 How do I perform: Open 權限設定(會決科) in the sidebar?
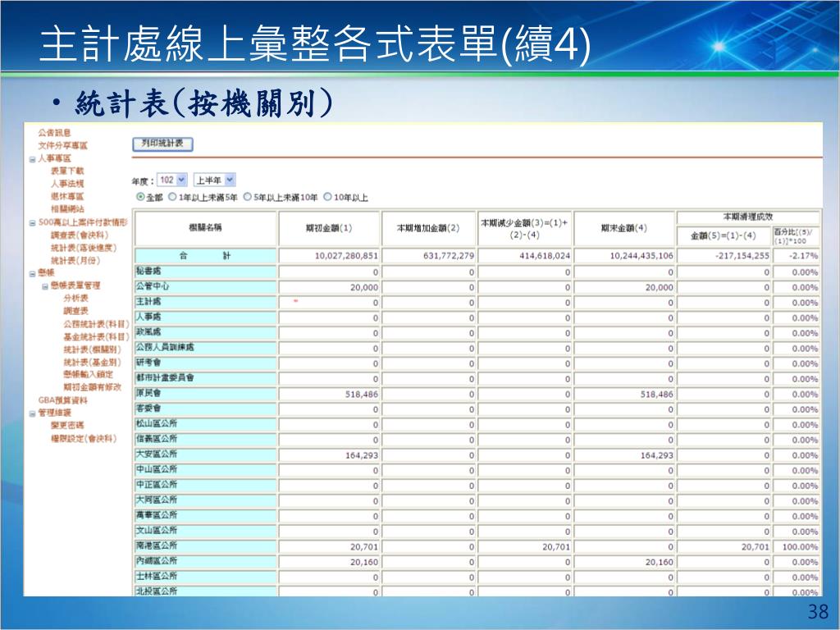84,438
